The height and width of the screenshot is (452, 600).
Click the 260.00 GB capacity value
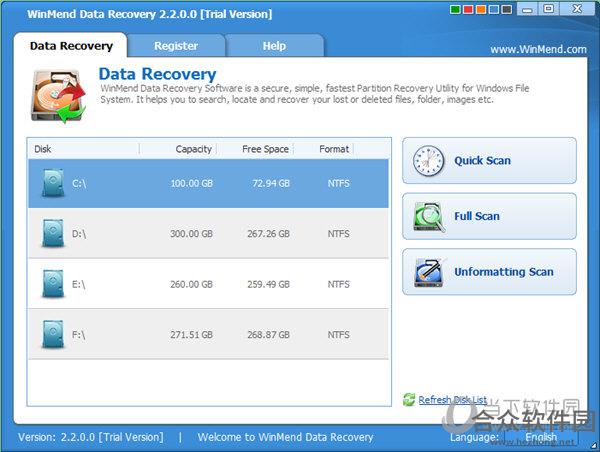pyautogui.click(x=191, y=284)
